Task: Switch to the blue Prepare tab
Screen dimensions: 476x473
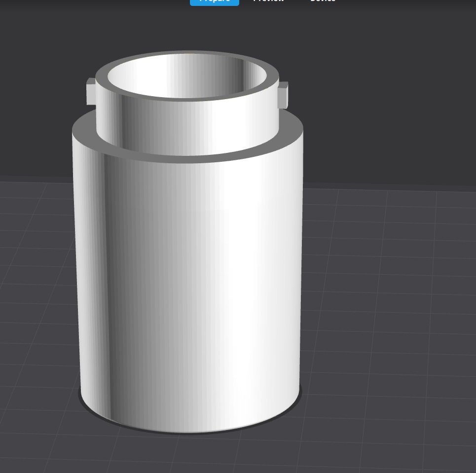Action: click(x=214, y=2)
